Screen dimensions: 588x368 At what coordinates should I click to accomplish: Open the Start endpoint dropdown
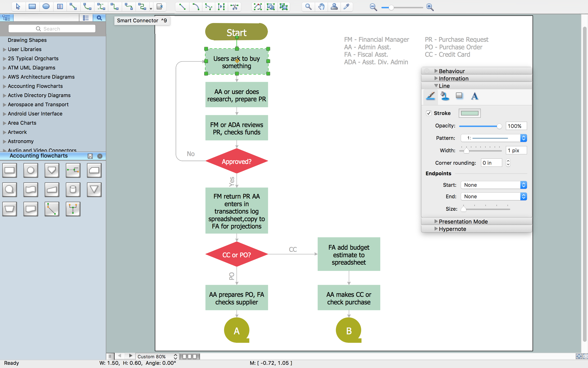click(x=494, y=185)
